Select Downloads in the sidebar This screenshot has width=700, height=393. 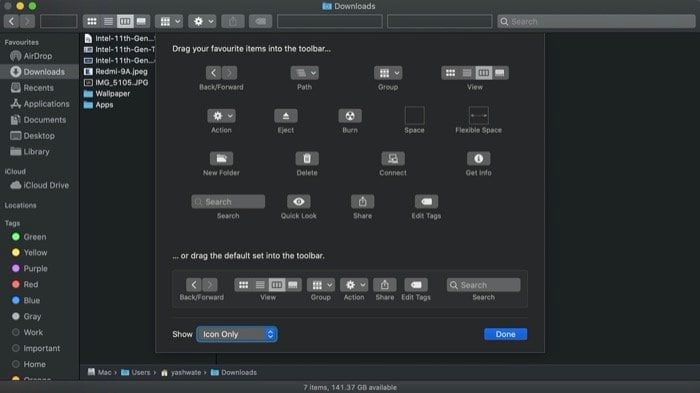pyautogui.click(x=39, y=72)
